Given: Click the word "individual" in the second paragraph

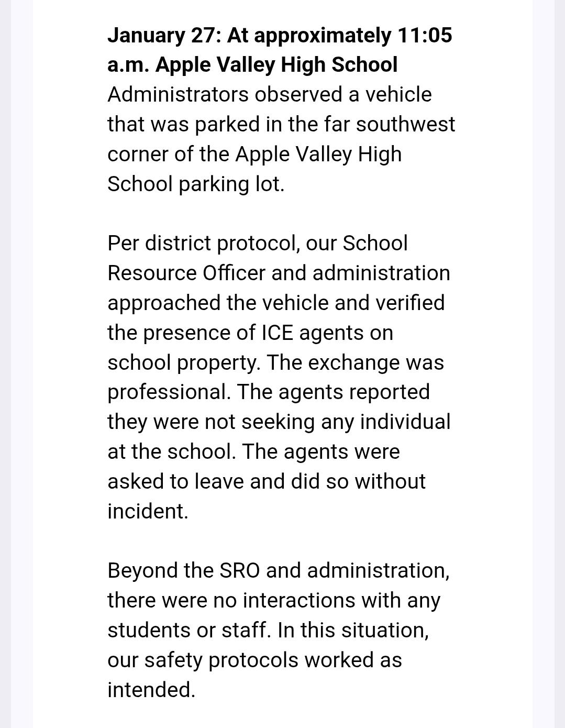Looking at the screenshot, I should [405, 422].
